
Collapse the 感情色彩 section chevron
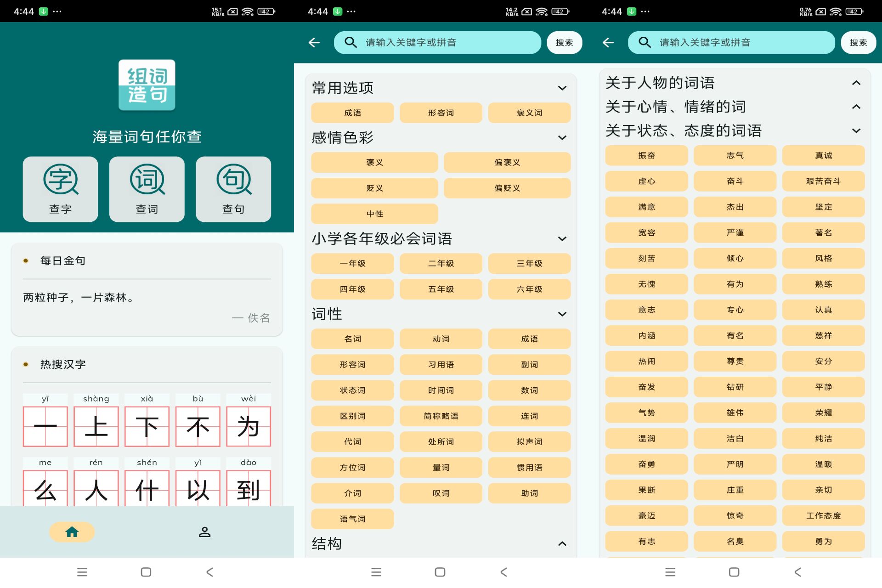pyautogui.click(x=562, y=138)
